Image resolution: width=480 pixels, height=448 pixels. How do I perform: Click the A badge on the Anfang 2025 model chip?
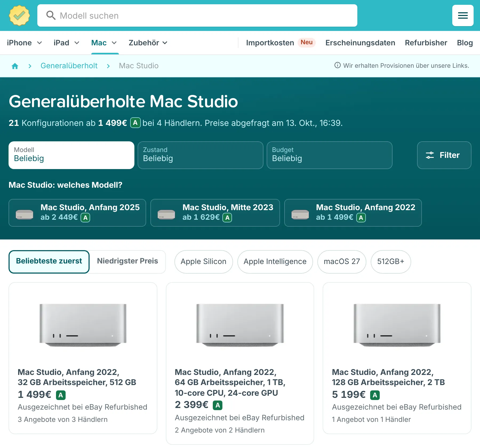[x=85, y=218]
